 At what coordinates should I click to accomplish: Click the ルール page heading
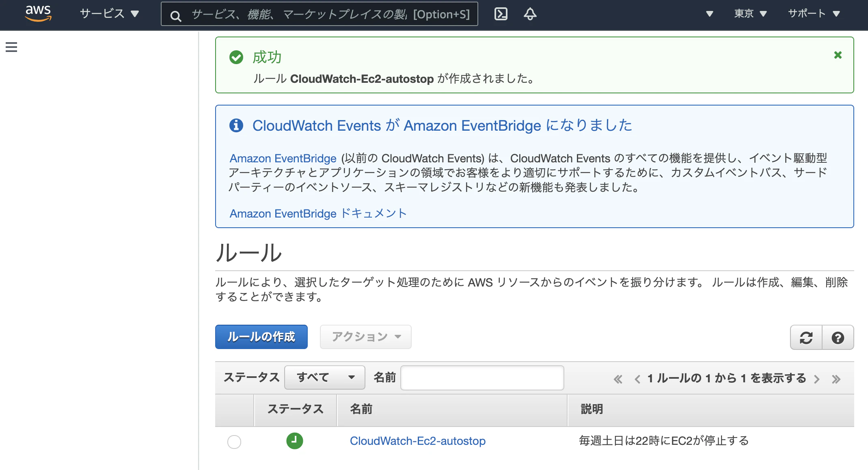point(248,252)
